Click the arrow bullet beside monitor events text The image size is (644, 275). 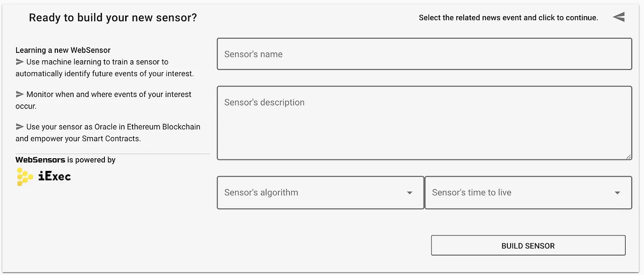pos(20,94)
